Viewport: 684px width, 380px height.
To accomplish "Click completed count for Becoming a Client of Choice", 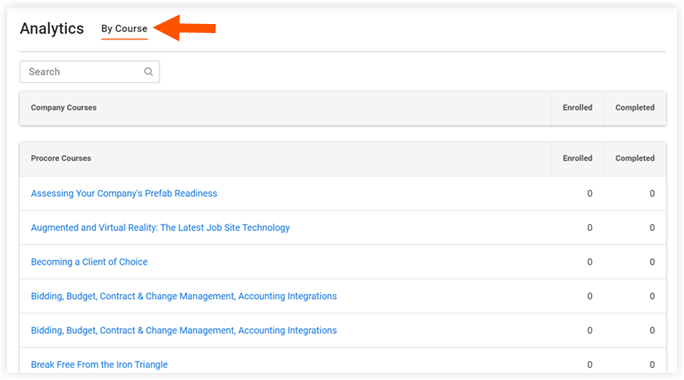I will pyautogui.click(x=652, y=262).
